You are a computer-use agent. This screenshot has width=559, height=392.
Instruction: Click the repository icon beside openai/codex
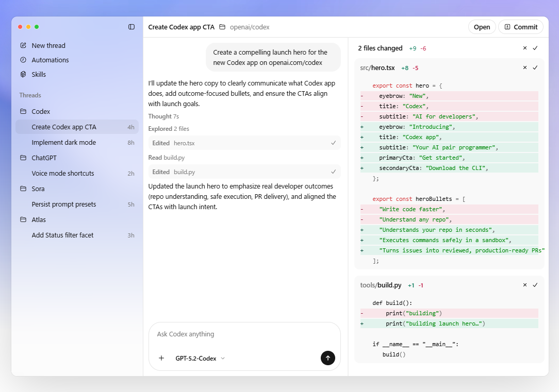click(x=222, y=27)
